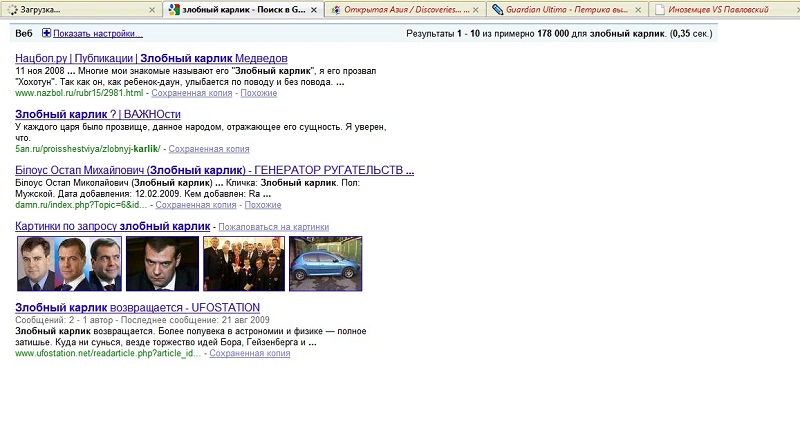The height and width of the screenshot is (435, 800).
Task: Close the Открытая Азия / Discoveries tab
Action: point(476,10)
